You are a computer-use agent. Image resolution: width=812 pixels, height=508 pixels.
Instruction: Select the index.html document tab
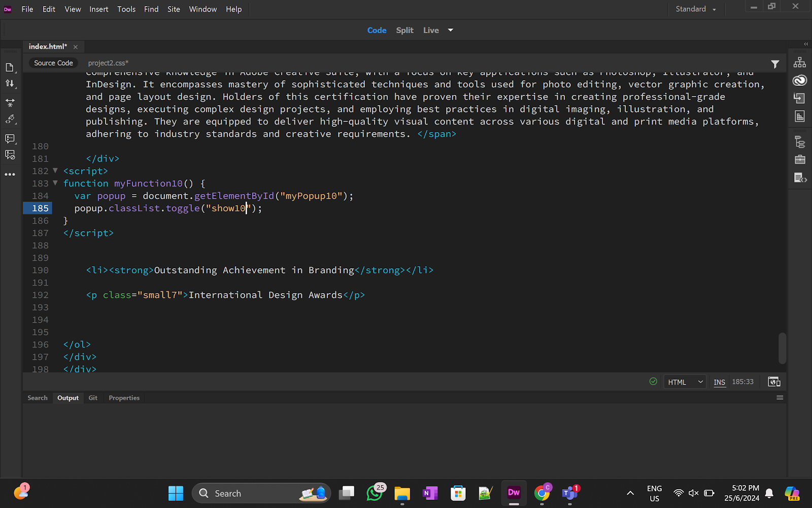click(48, 46)
